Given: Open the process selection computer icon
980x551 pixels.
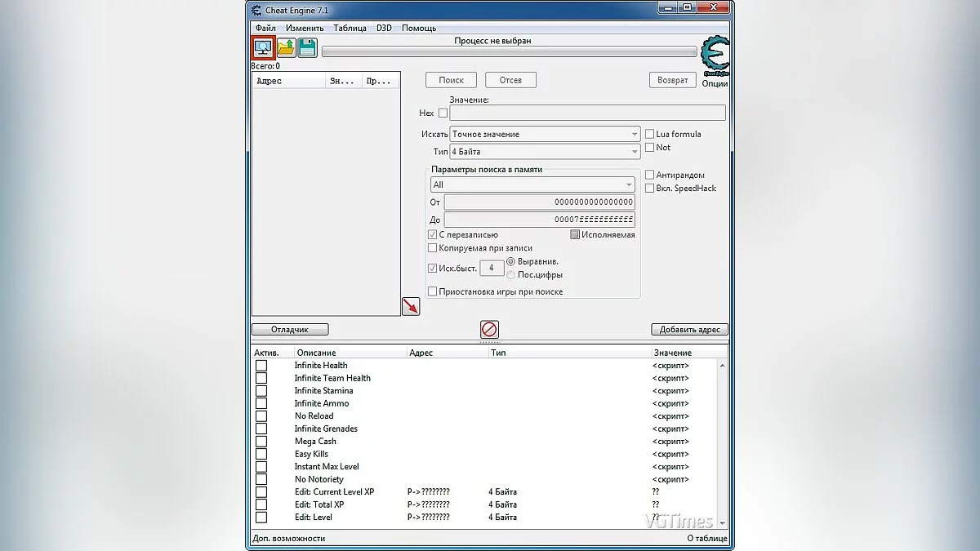Looking at the screenshot, I should coord(264,48).
